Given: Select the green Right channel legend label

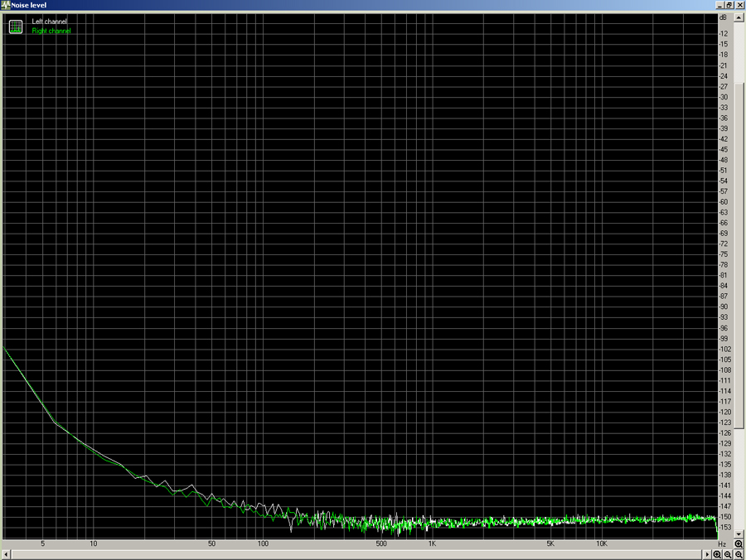Looking at the screenshot, I should (51, 31).
